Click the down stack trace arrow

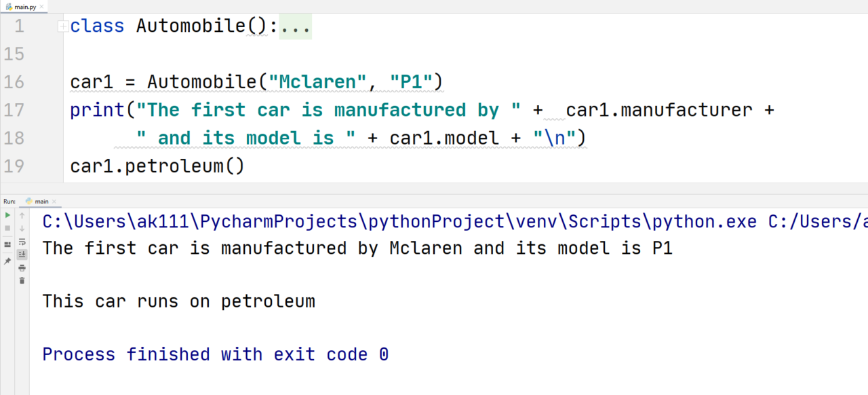click(x=22, y=228)
